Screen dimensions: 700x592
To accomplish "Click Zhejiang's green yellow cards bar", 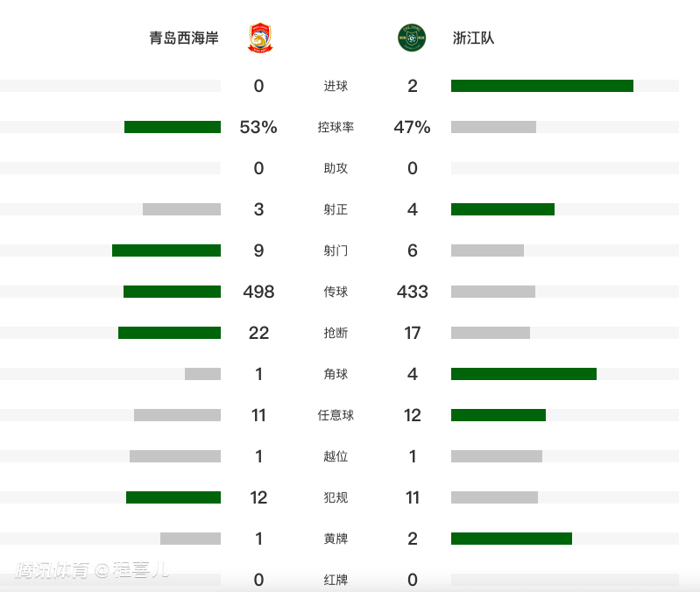I will point(511,539).
